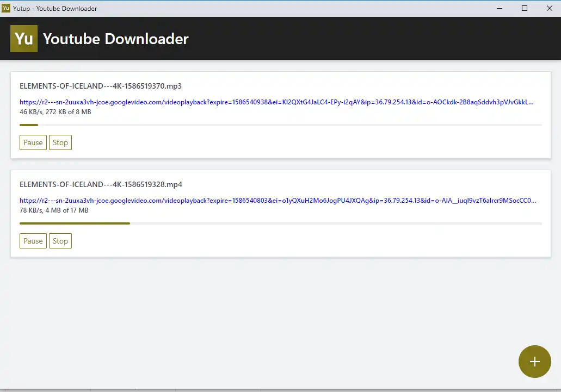
Task: Select filename ELEMENTS-OF-ICELAND---4K-1586519328.mp4
Action: pos(101,184)
